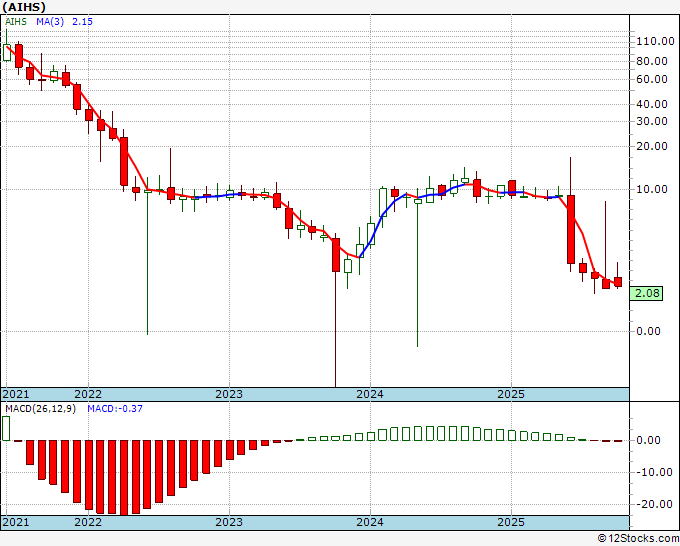
Task: Click 2021 on the price chart timeline
Action: coord(16,394)
